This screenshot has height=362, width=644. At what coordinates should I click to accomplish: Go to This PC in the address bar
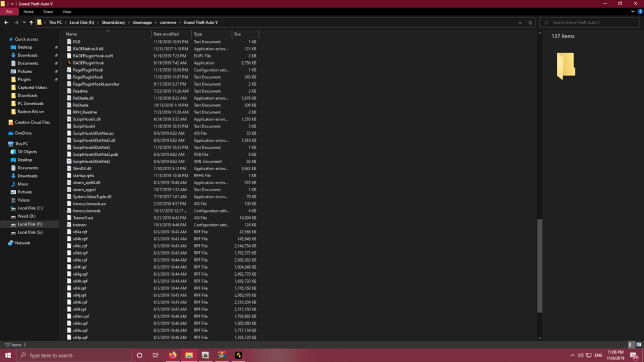[55, 23]
